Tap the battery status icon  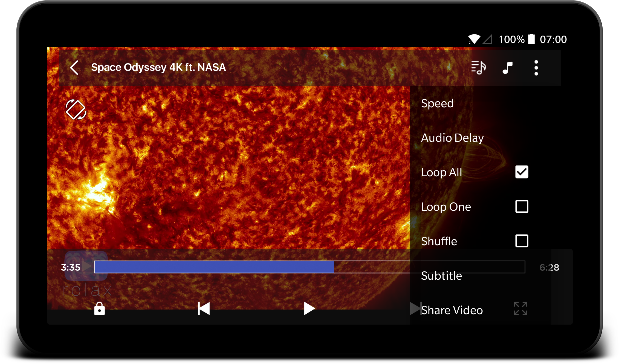531,39
